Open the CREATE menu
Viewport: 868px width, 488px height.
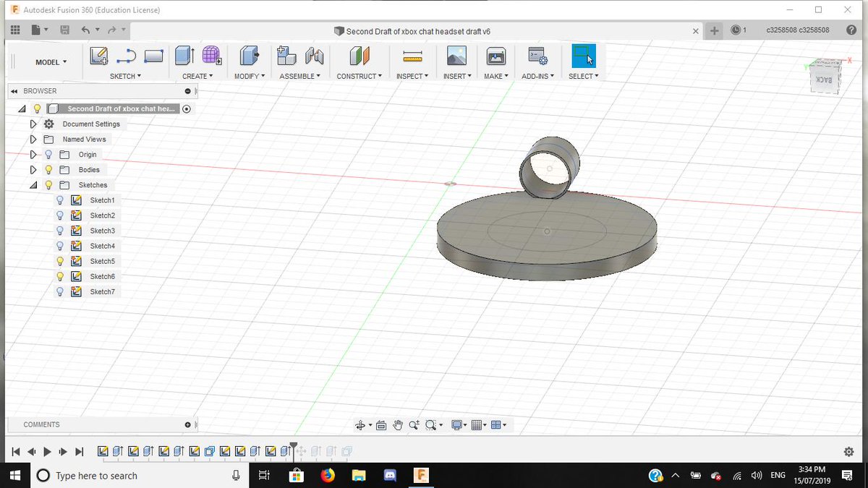click(x=197, y=76)
